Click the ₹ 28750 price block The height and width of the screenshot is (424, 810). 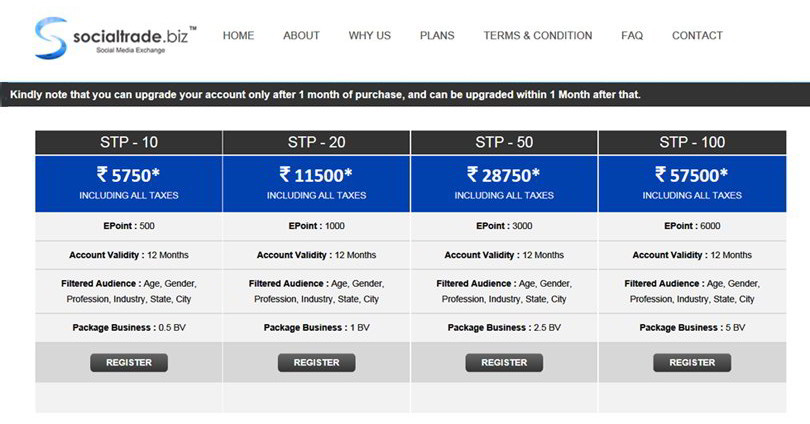click(504, 183)
